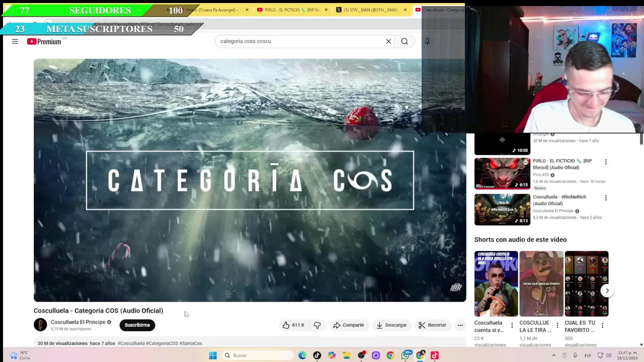
Task: Close the Polaco Tiraera Pa Arcangel tab
Action: 247,10
